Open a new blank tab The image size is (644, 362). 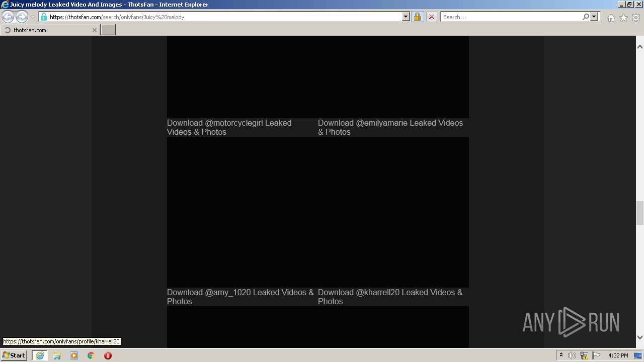tap(108, 30)
